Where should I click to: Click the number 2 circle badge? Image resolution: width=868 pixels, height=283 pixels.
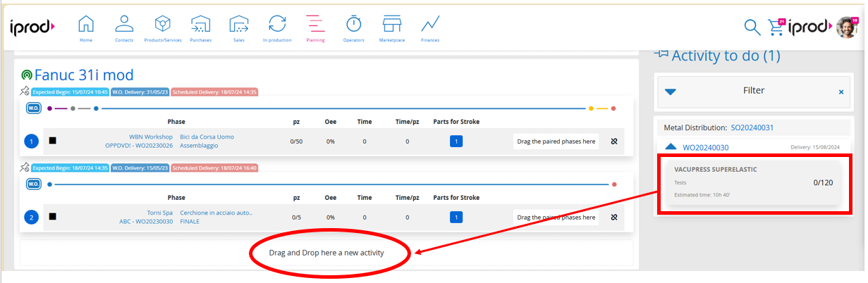pos(31,218)
